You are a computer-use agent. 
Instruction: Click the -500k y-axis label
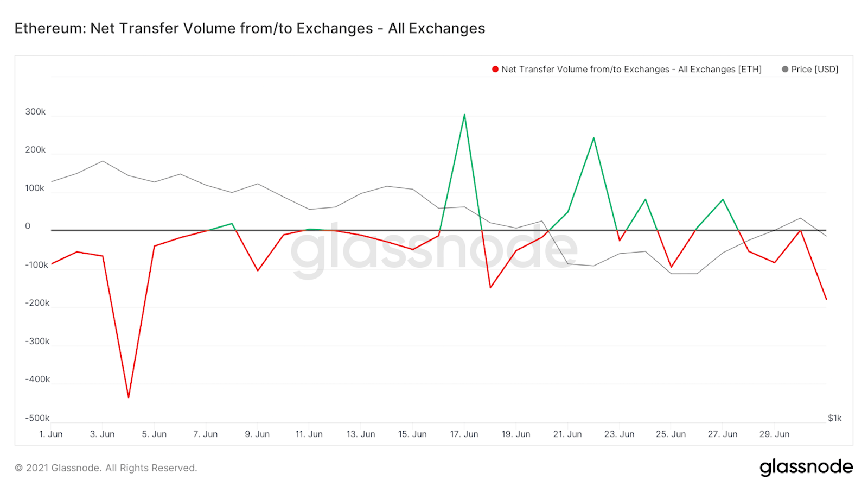37,418
